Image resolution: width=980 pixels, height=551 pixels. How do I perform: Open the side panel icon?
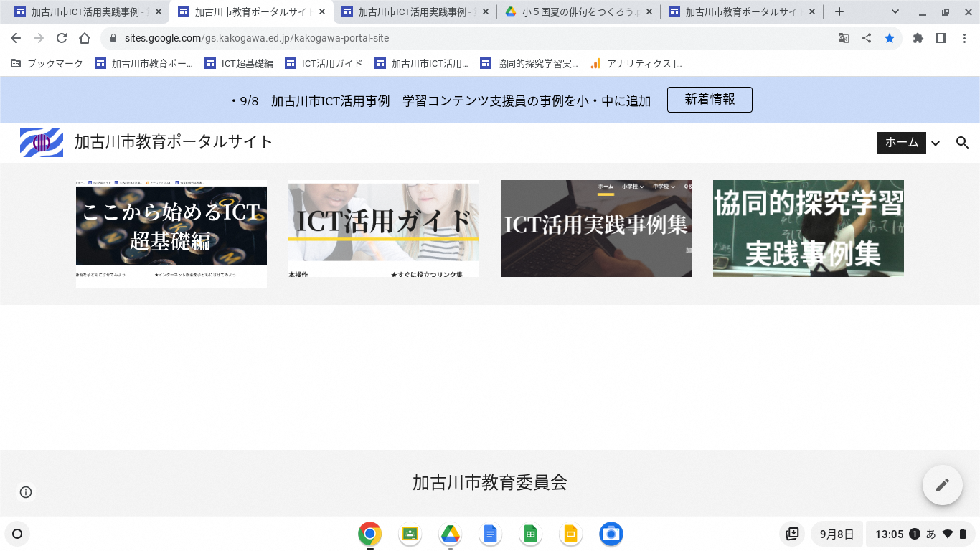tap(941, 38)
